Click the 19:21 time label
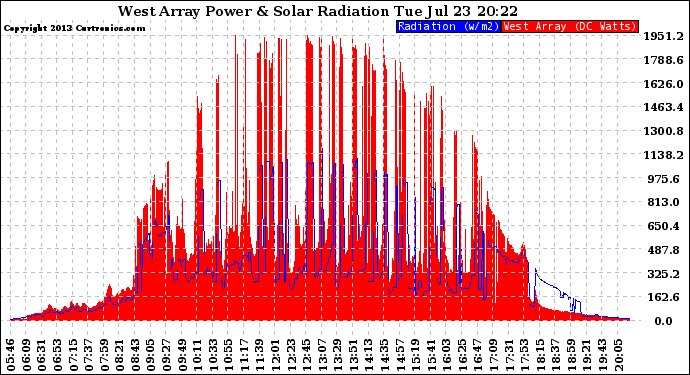The height and width of the screenshot is (375, 690). (587, 355)
